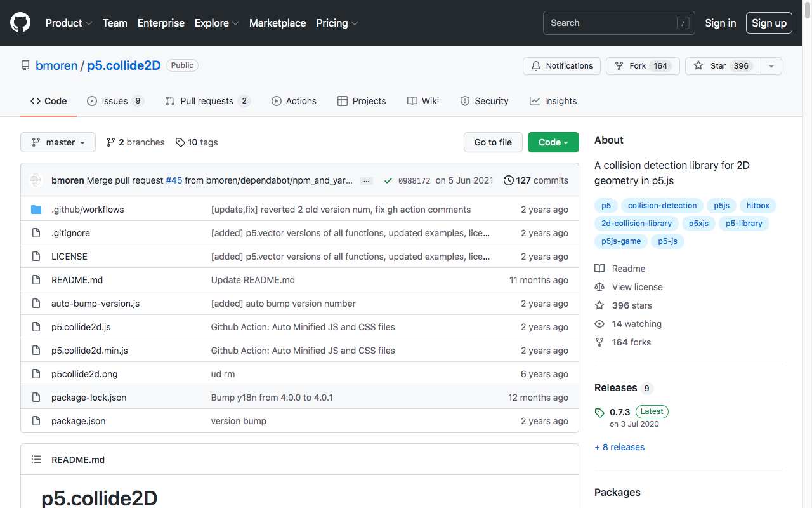Open the Wiki tab
This screenshot has height=508, width=812.
(423, 101)
